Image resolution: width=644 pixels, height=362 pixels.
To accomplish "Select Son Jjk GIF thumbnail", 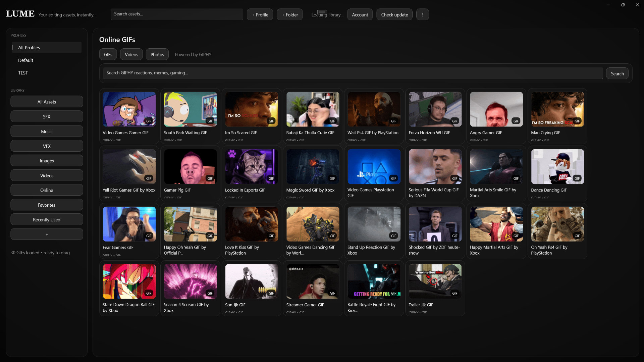I will 252,281.
